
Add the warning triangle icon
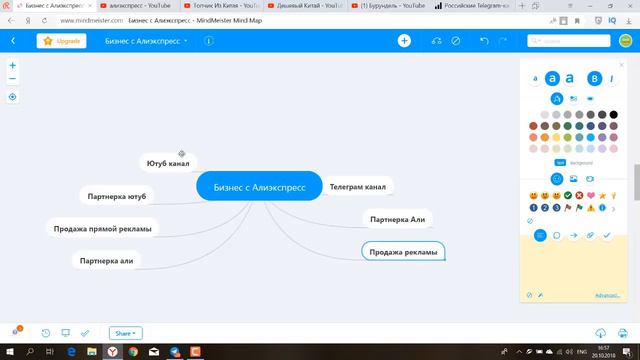[591, 208]
